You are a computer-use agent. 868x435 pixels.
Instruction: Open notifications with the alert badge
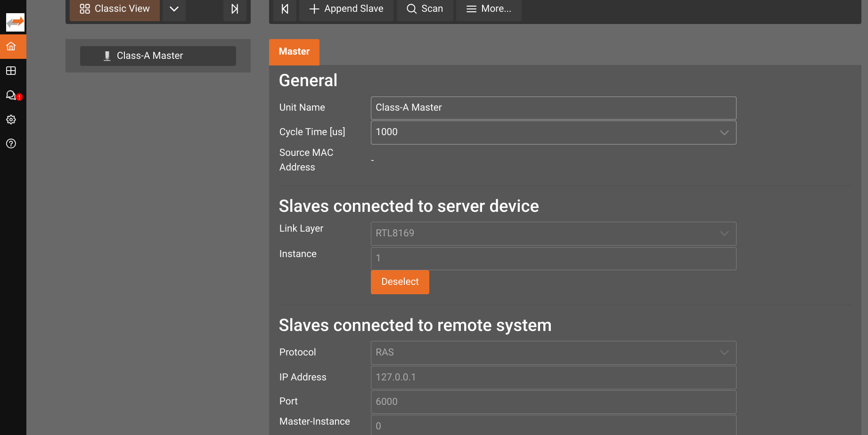pos(12,95)
